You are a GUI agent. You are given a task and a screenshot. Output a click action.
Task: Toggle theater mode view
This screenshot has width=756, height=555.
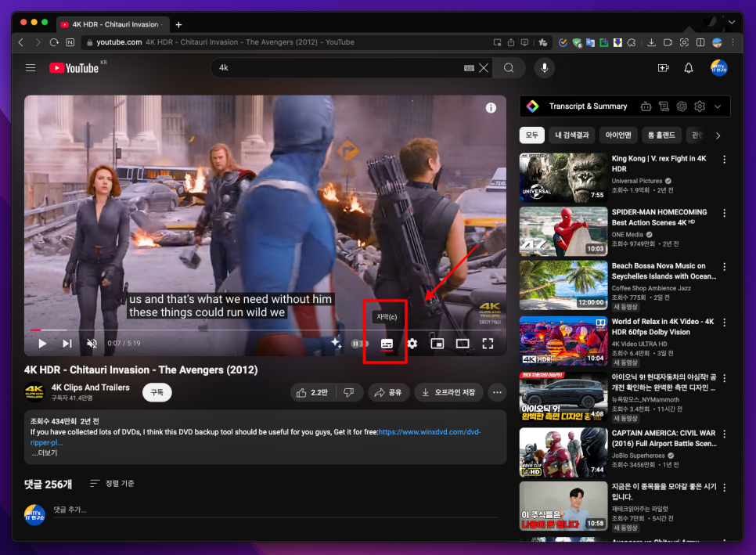coord(463,344)
